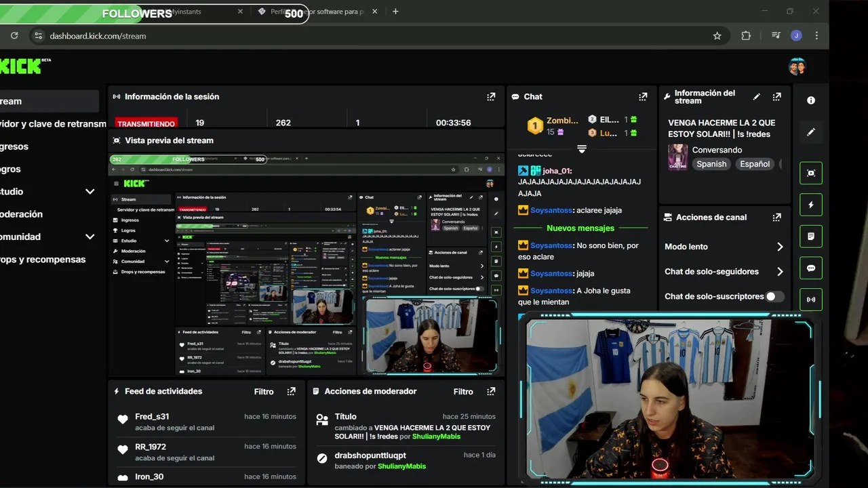Open the site information icon beside the URL
Viewport: 868px width, 488px height.
click(x=39, y=36)
